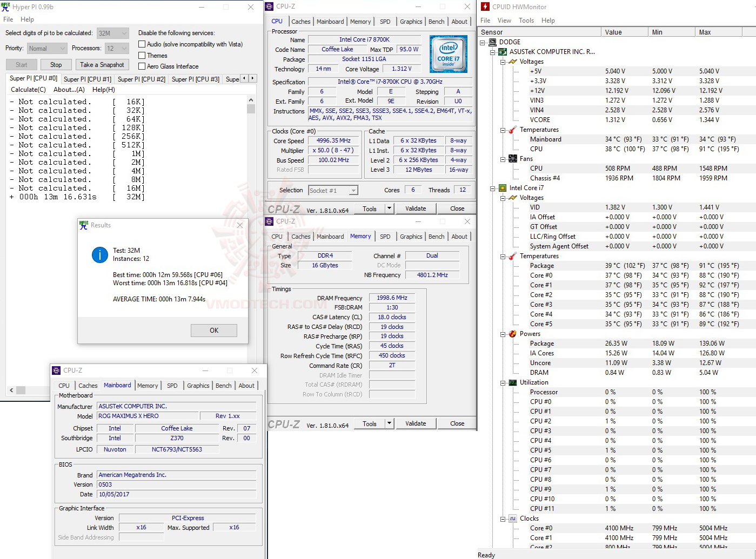The height and width of the screenshot is (559, 756).
Task: Collapse the Intel Core i7 tree node
Action: point(493,188)
